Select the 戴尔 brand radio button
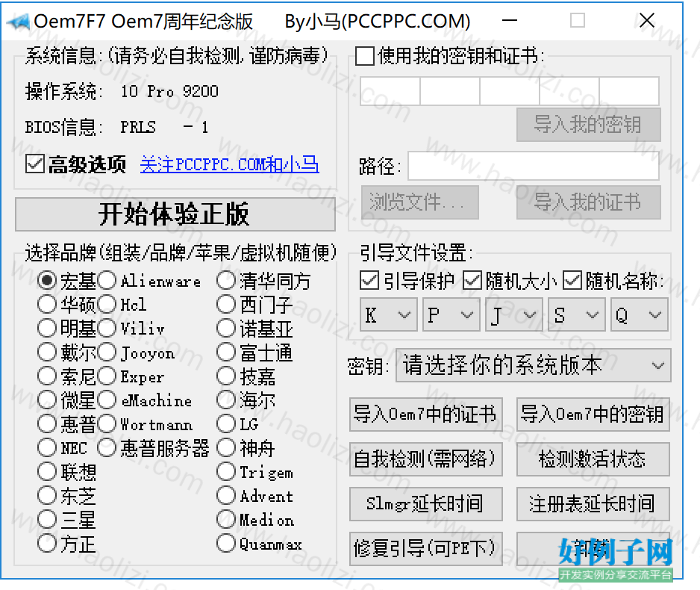This screenshot has height=590, width=700. click(x=47, y=353)
